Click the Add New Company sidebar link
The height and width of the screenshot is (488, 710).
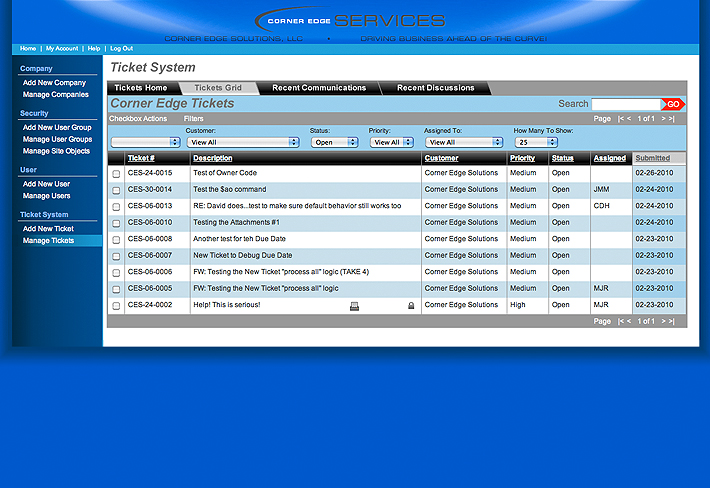click(x=54, y=83)
